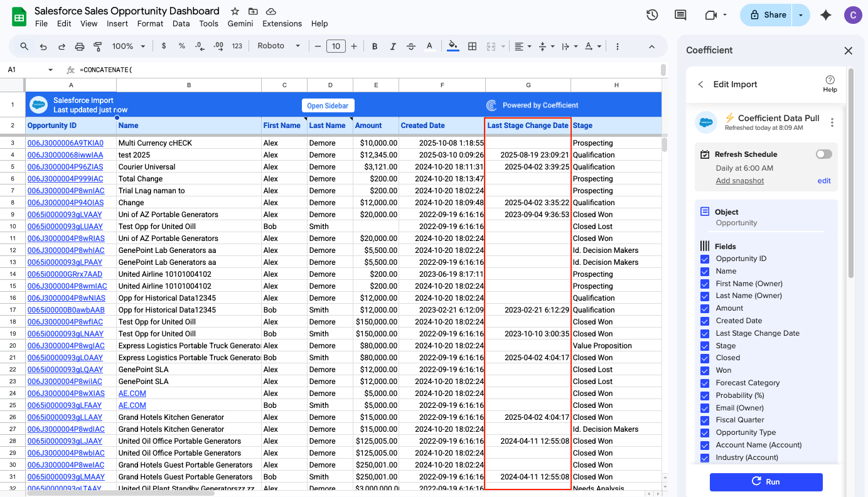Open the Extensions menu
The height and width of the screenshot is (497, 868).
pyautogui.click(x=282, y=23)
